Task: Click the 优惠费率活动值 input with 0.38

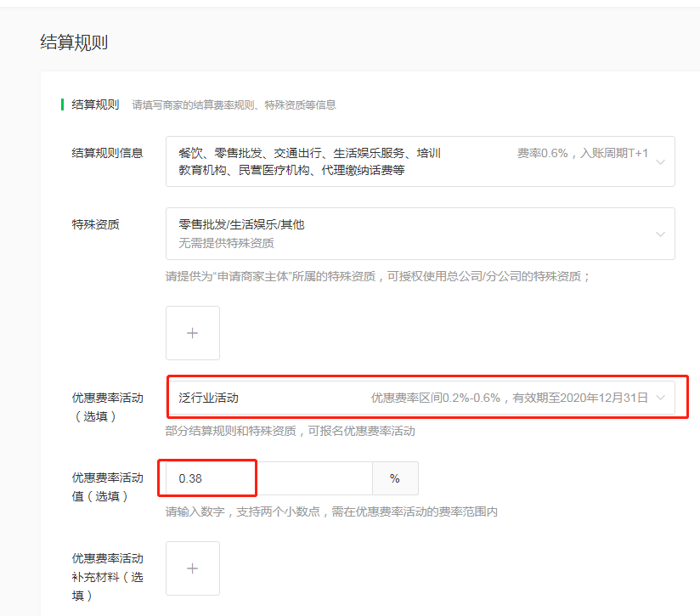Action: (268, 478)
